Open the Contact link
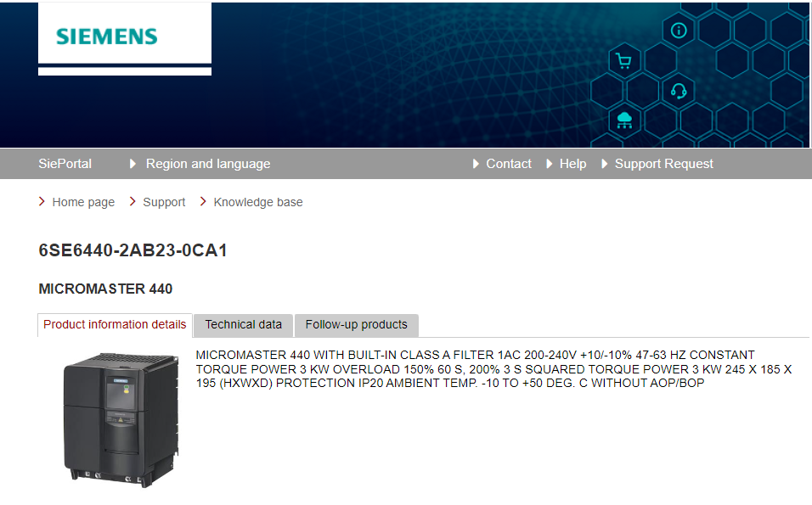 point(509,164)
